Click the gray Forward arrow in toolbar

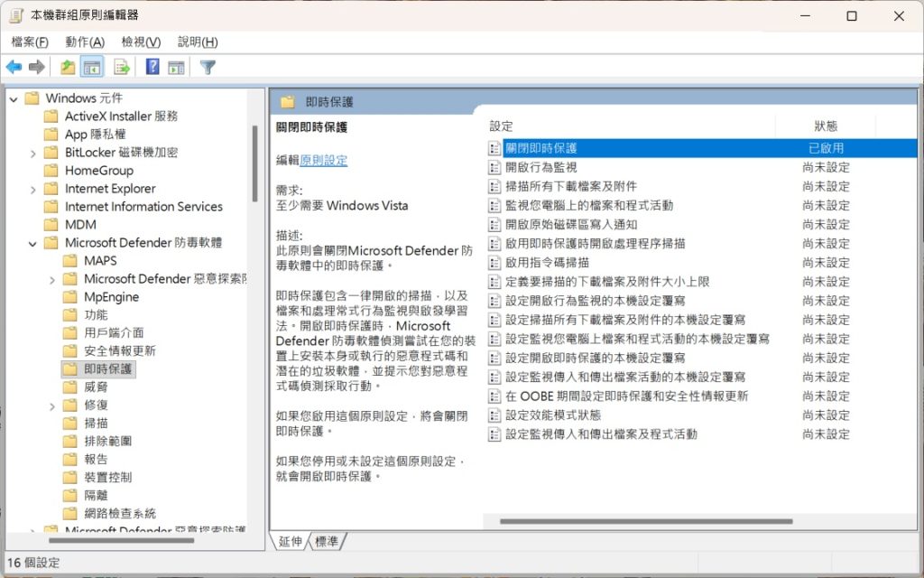37,67
